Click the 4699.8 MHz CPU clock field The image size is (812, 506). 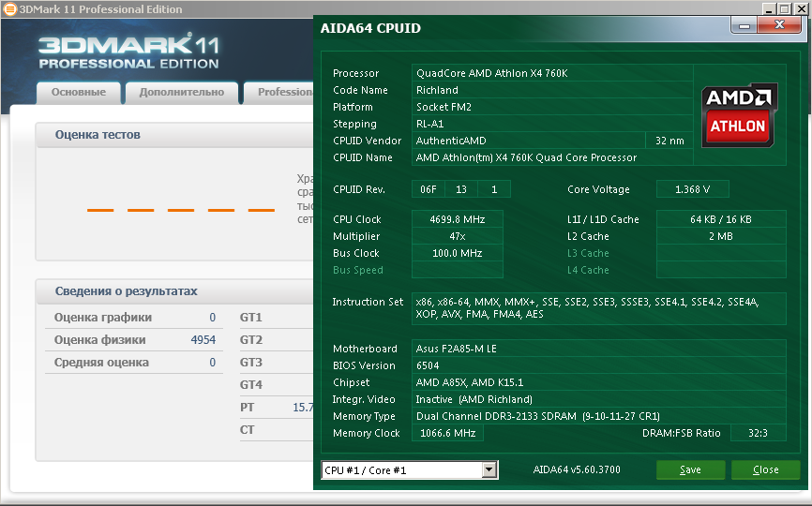click(458, 219)
